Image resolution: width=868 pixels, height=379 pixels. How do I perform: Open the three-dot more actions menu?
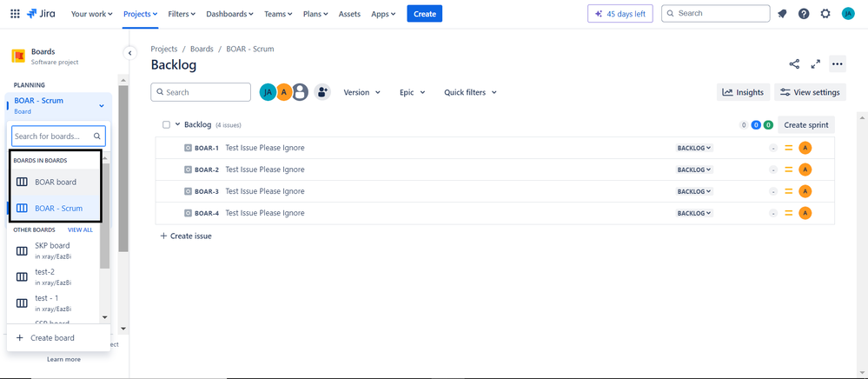click(x=837, y=64)
